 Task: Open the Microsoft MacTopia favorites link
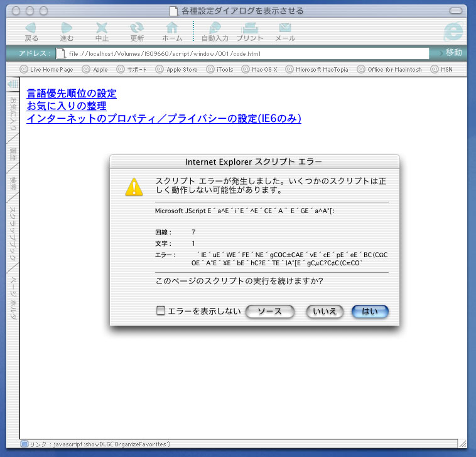pos(317,69)
